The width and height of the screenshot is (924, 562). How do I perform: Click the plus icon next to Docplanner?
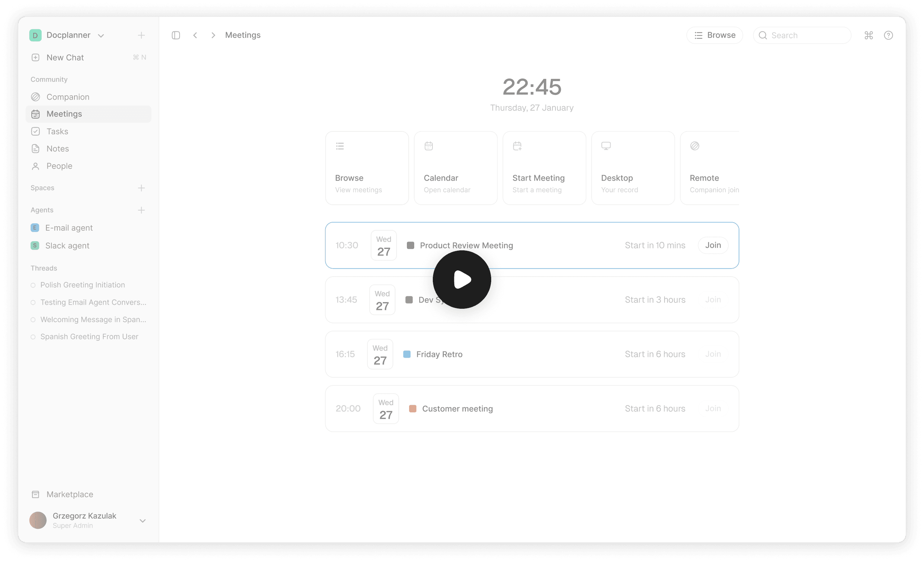click(x=141, y=35)
